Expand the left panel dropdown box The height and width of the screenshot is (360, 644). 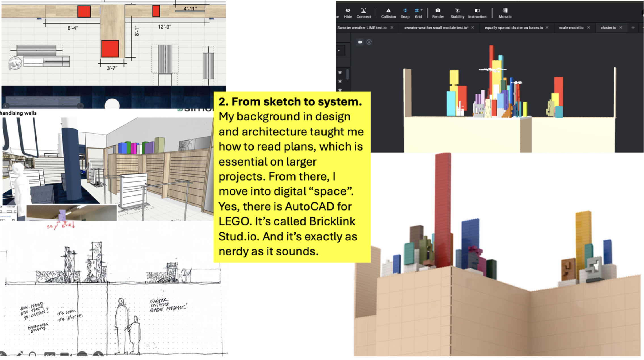coord(340,50)
